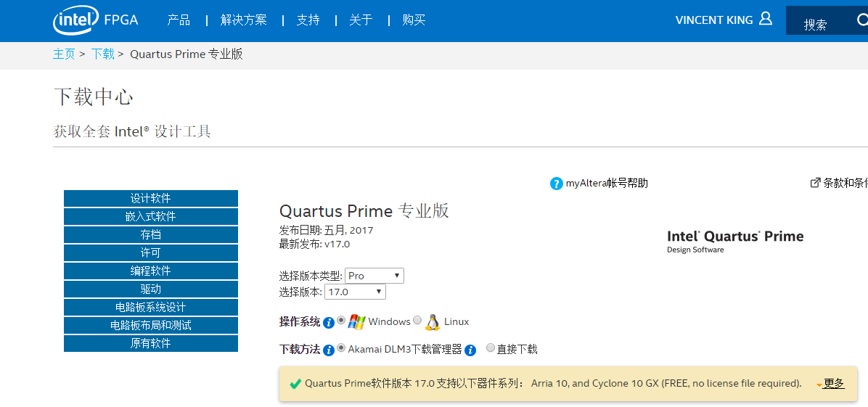Go to the 主页 breadcrumb link
Viewport: 868px width, 407px height.
coord(64,54)
